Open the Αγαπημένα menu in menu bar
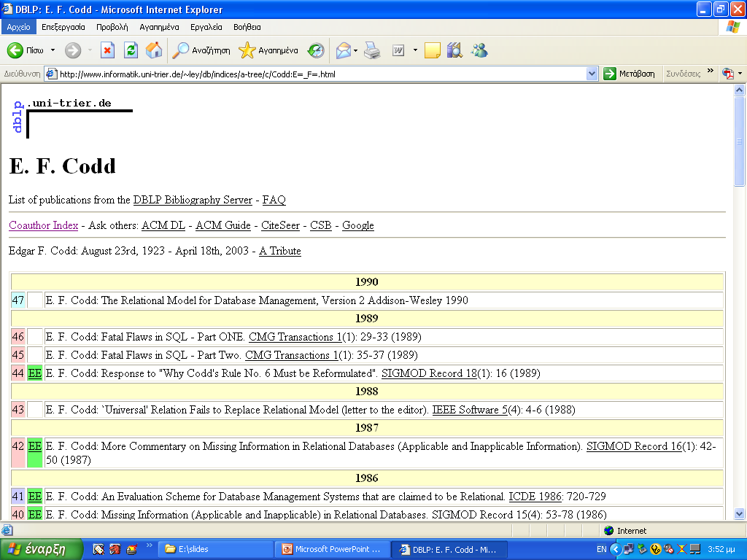 point(159,27)
